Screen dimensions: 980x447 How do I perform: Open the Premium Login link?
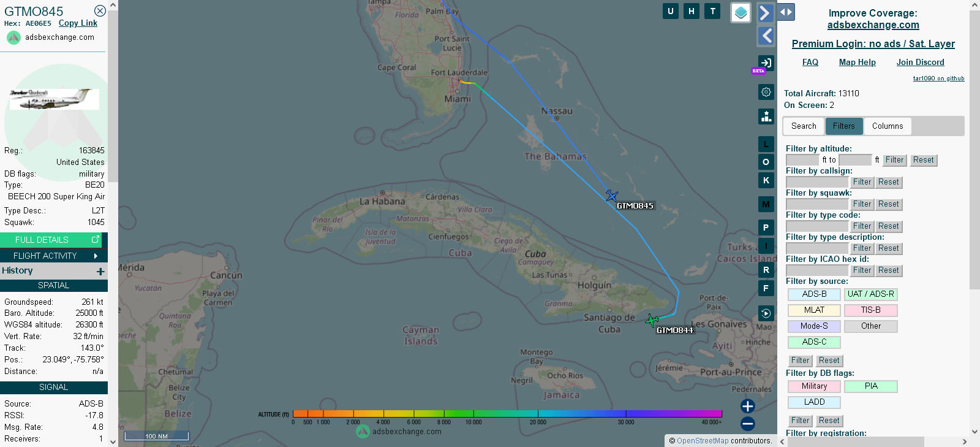[873, 44]
